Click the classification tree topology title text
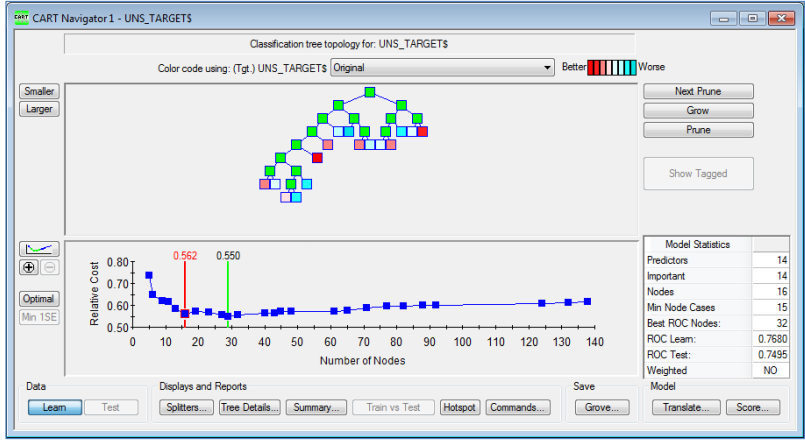805x440 pixels. (x=349, y=44)
